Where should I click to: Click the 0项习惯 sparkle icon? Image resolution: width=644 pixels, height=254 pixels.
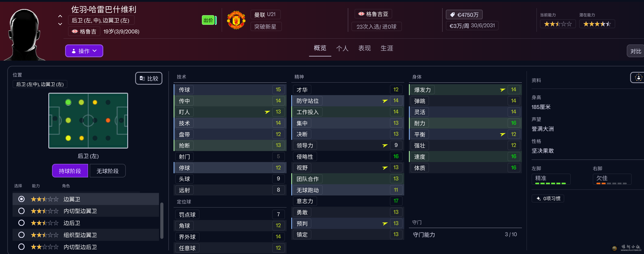pos(538,199)
